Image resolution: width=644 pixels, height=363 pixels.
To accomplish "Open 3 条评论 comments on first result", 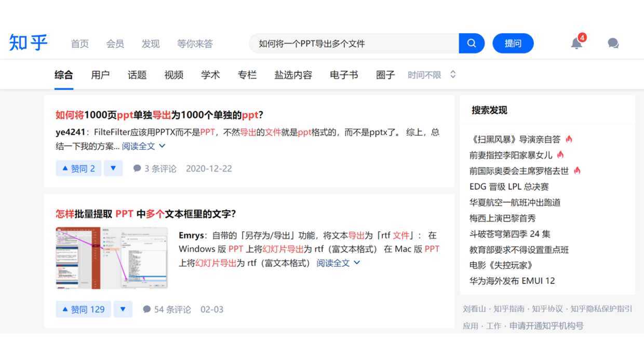I will pyautogui.click(x=155, y=168).
